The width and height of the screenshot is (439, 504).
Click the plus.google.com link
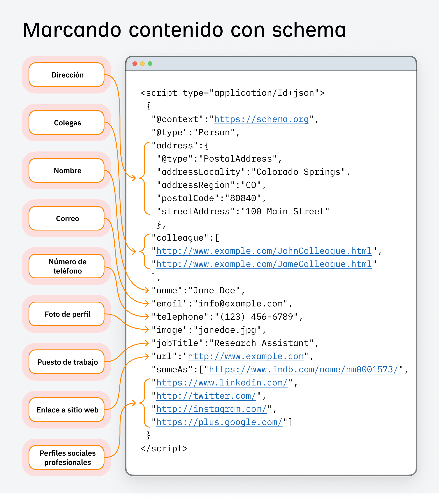[x=219, y=422]
